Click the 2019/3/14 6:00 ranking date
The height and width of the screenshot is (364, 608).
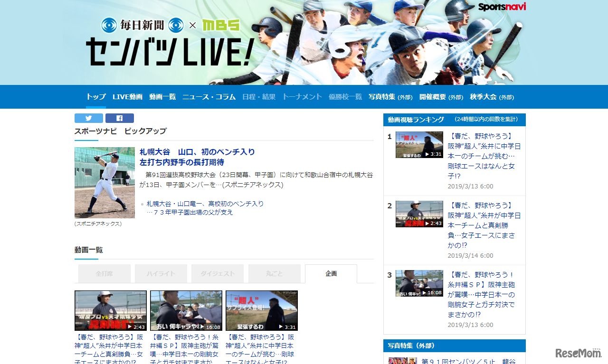[470, 255]
